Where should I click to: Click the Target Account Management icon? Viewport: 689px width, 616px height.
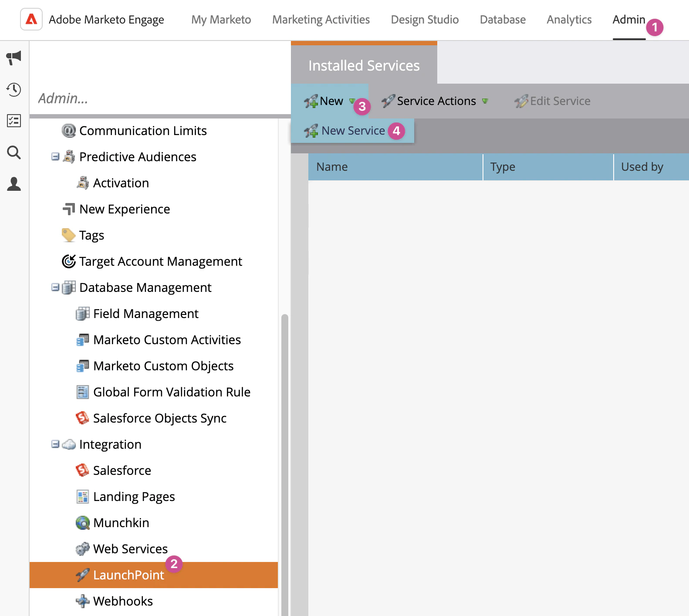pos(69,261)
